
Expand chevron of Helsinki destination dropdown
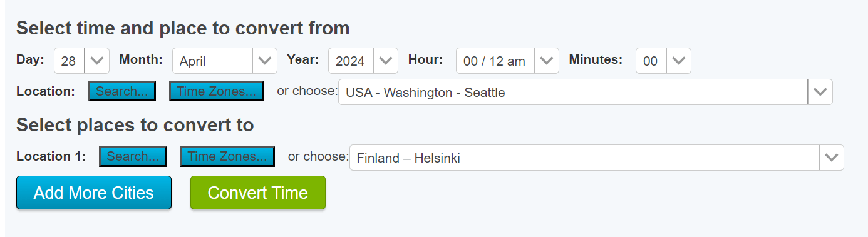click(832, 158)
